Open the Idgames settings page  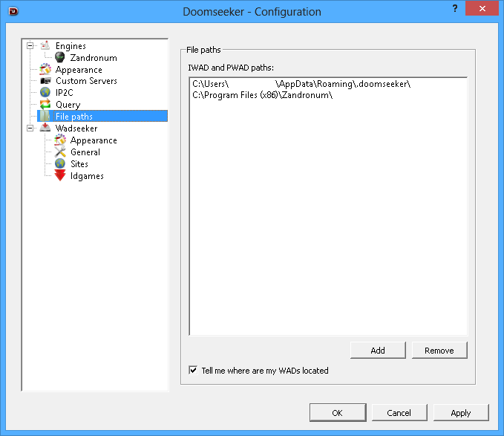click(x=87, y=176)
